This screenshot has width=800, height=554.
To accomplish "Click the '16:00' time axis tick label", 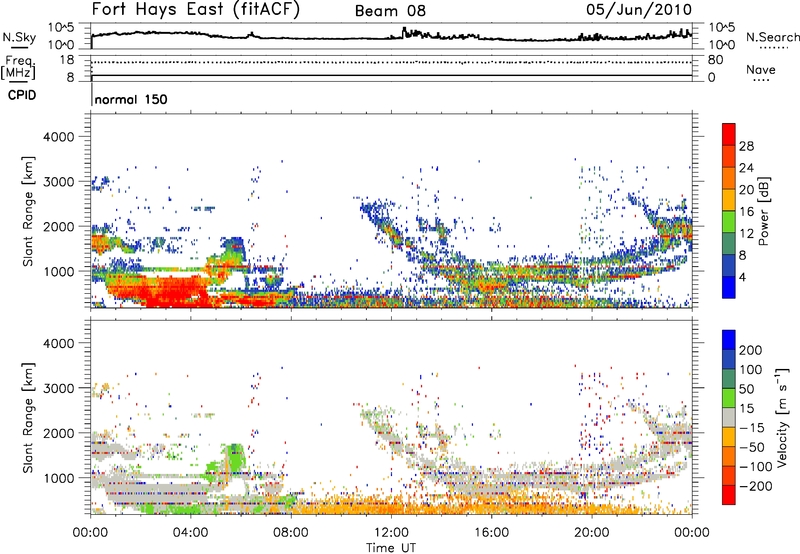I will click(x=491, y=533).
